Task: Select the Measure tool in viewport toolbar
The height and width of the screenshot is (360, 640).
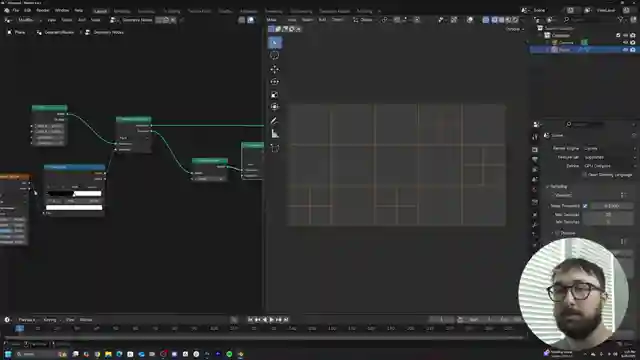Action: (275, 134)
